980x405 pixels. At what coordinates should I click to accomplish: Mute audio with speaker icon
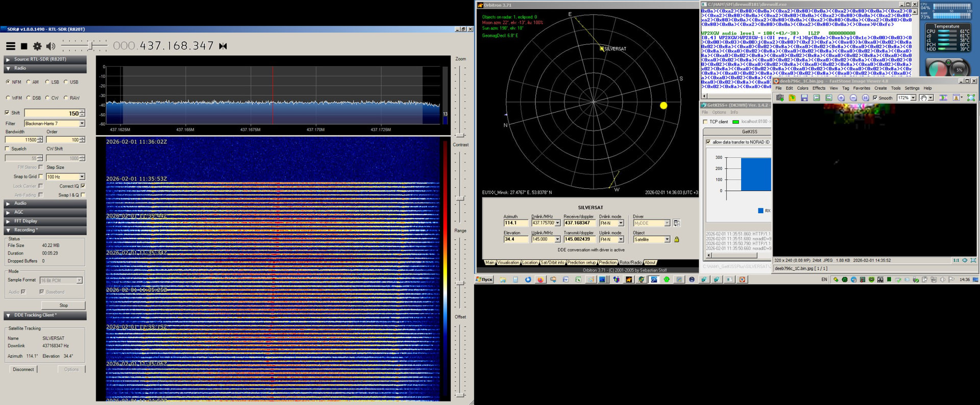click(x=51, y=46)
